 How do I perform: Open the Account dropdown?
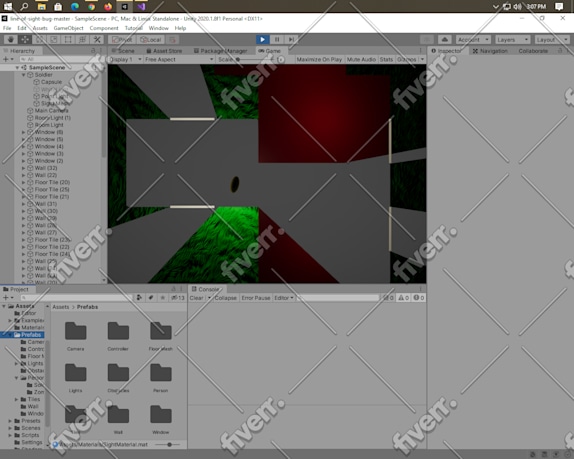click(473, 40)
